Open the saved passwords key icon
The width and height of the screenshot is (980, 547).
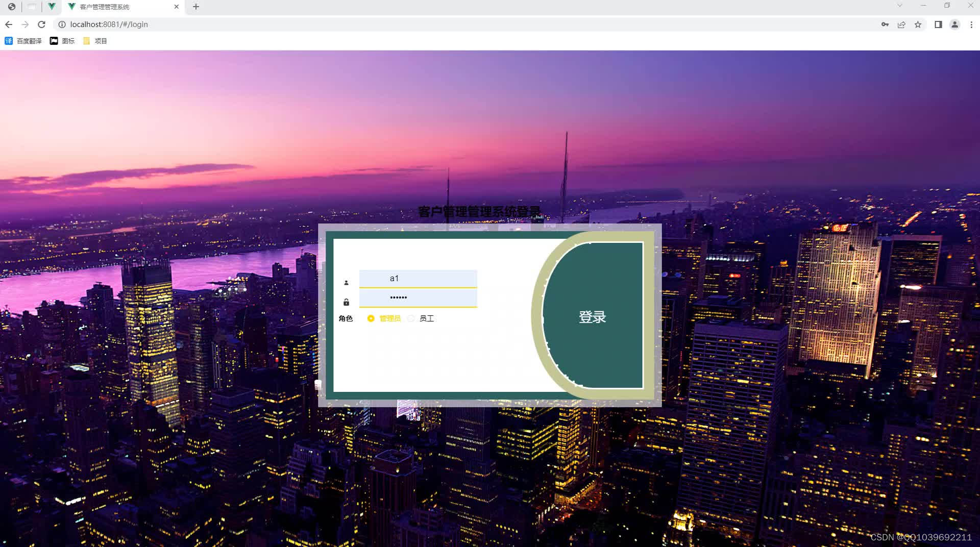point(885,24)
